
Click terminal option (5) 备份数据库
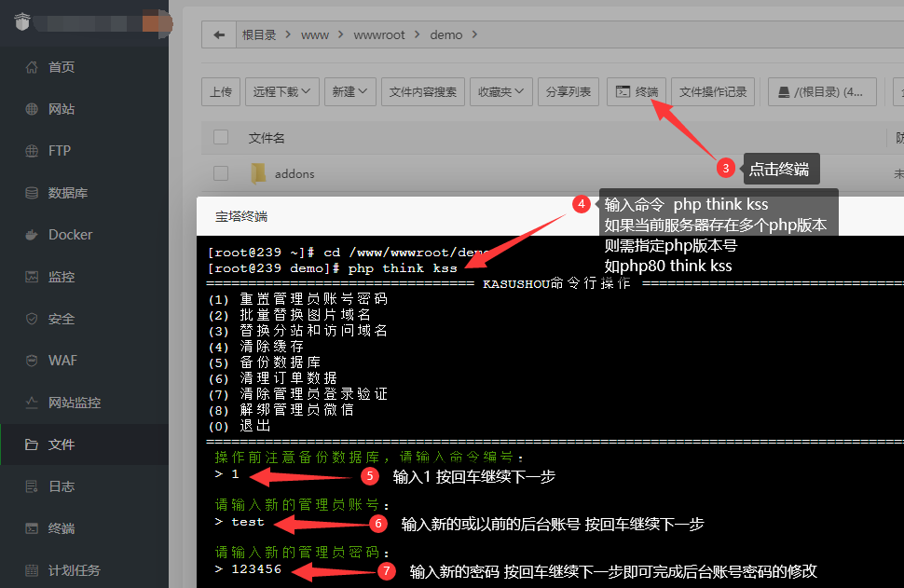[264, 362]
